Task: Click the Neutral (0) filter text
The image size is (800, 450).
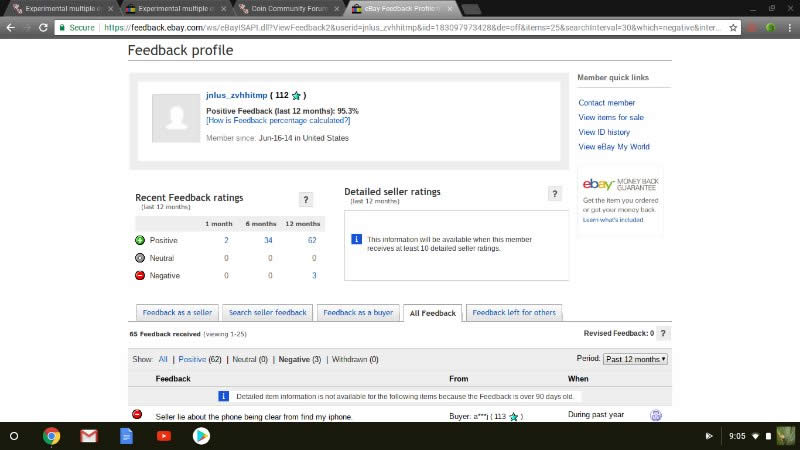Action: (250, 360)
